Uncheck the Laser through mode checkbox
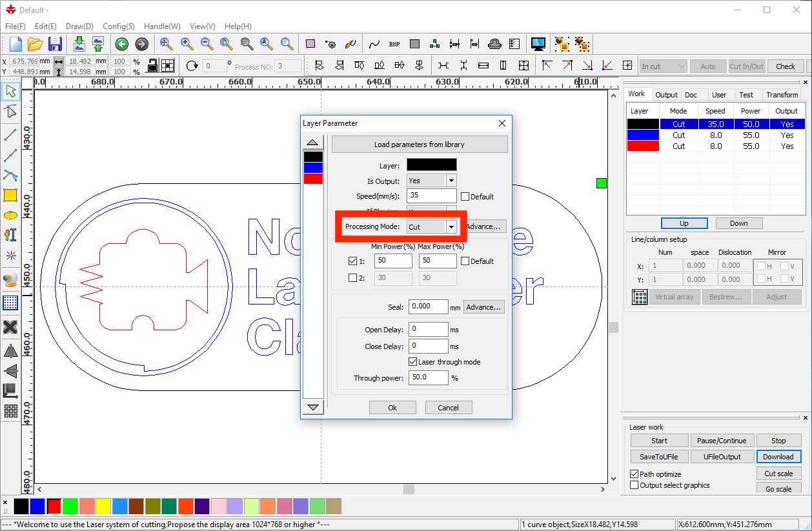 pyautogui.click(x=413, y=362)
